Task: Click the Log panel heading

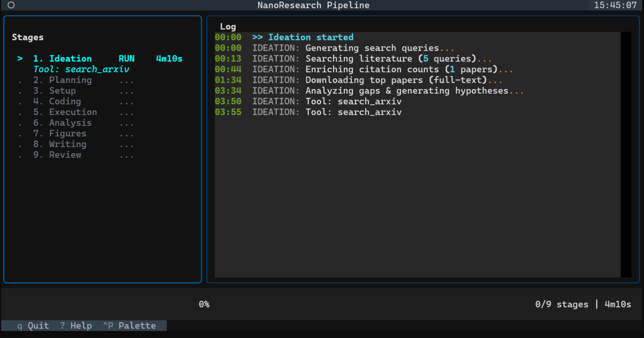Action: [228, 26]
